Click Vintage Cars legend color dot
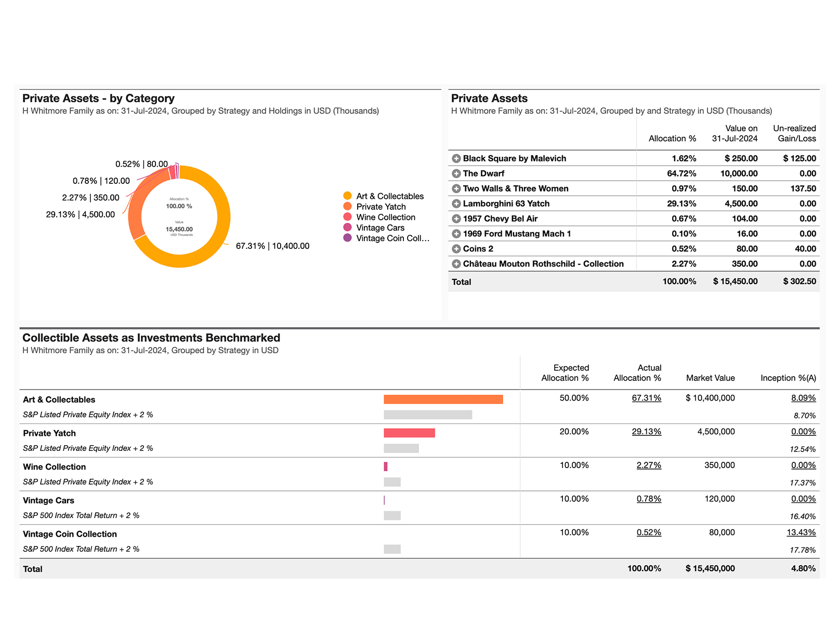The width and height of the screenshot is (840, 640). coord(348,228)
